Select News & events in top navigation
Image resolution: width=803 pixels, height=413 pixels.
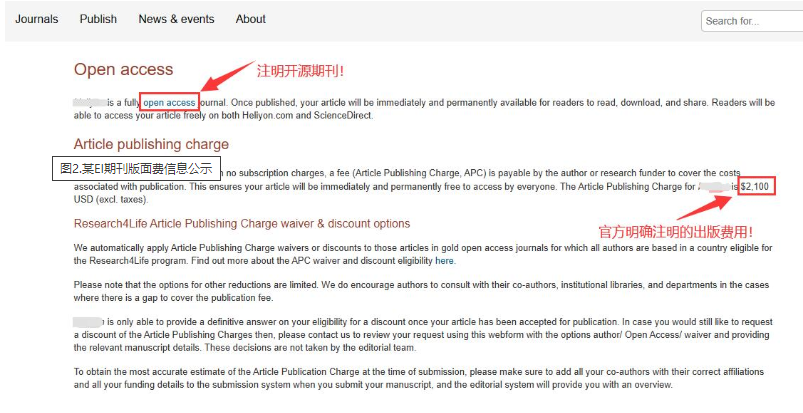coord(176,19)
